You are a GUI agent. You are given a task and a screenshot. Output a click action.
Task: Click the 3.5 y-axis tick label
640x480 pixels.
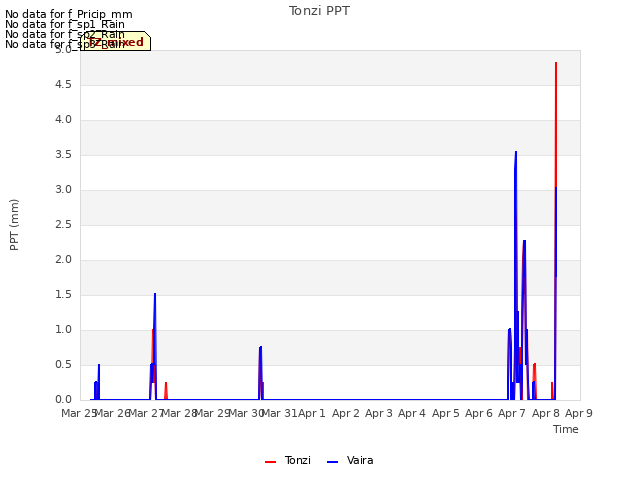(x=63, y=155)
